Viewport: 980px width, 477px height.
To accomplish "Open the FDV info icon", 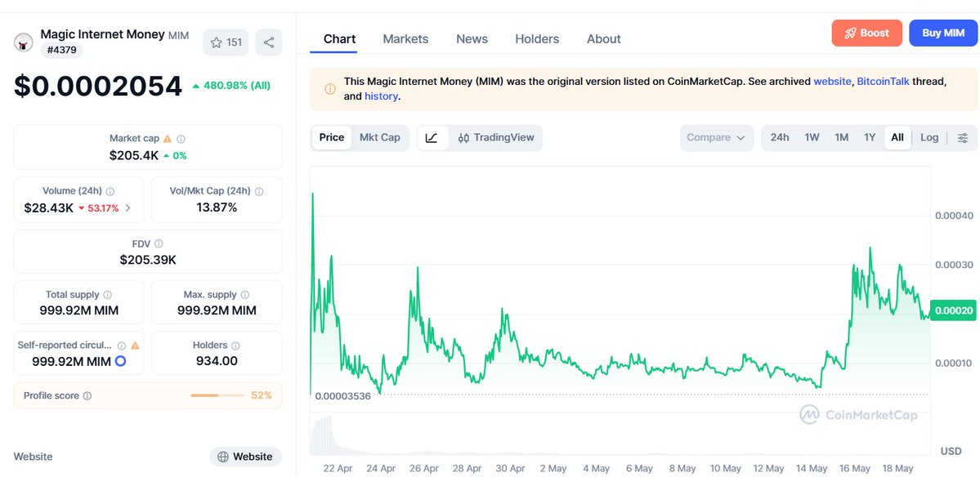I will (x=159, y=243).
